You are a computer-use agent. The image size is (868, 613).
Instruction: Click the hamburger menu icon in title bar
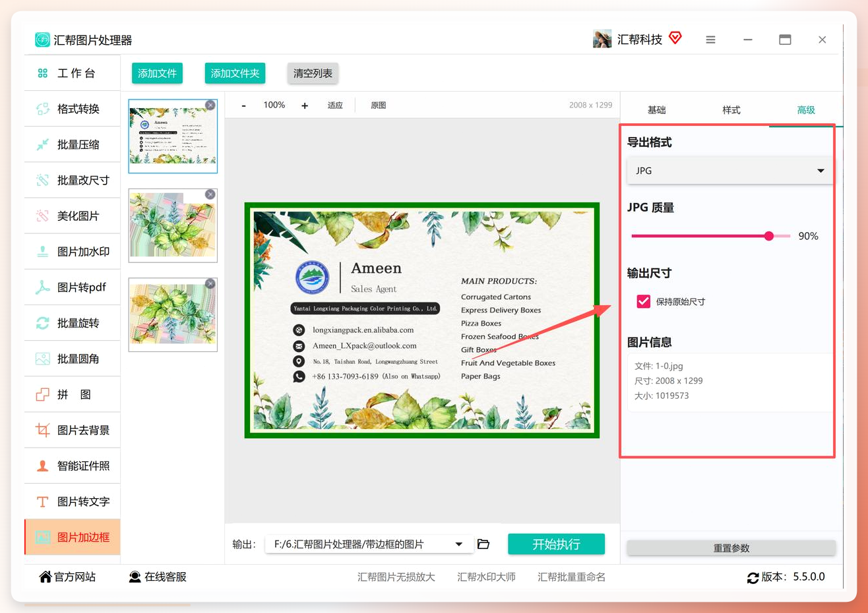pos(710,40)
